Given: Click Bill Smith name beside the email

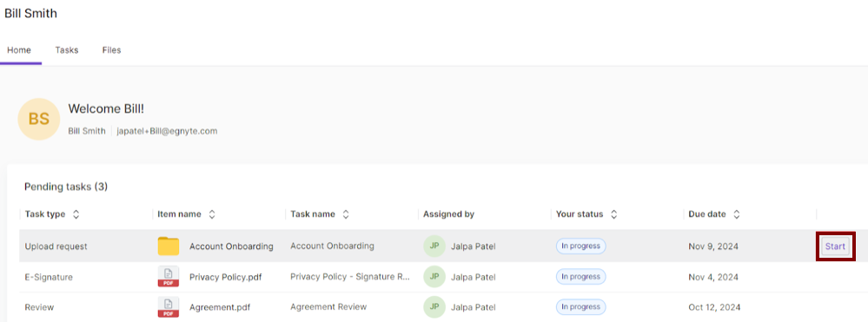Looking at the screenshot, I should 87,131.
